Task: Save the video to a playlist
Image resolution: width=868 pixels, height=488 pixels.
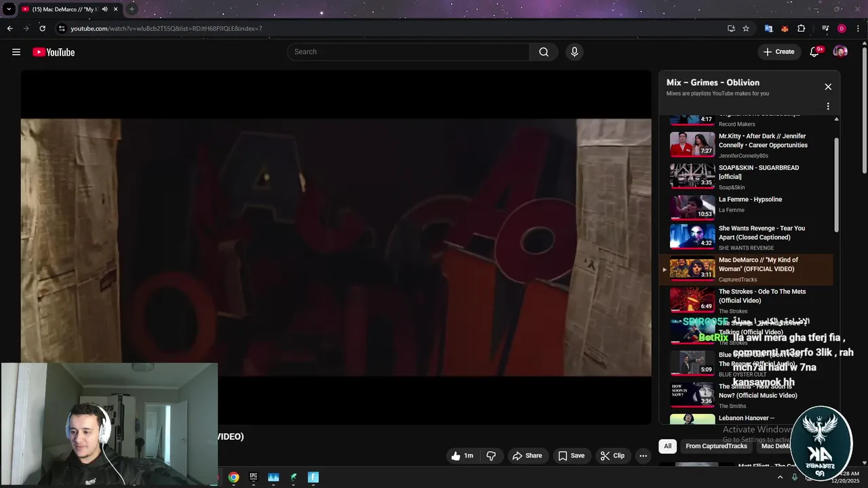Action: 571,455
